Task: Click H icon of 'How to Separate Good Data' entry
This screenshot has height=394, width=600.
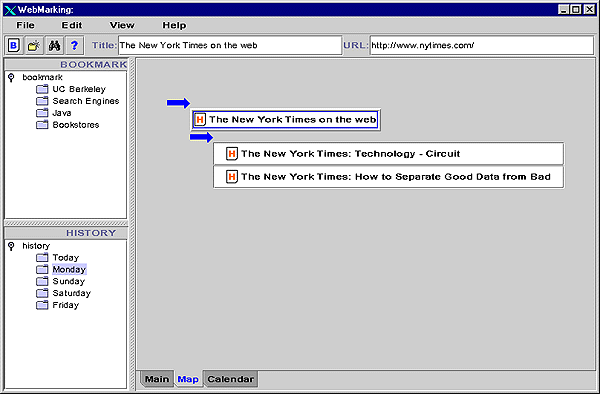Action: (x=232, y=177)
